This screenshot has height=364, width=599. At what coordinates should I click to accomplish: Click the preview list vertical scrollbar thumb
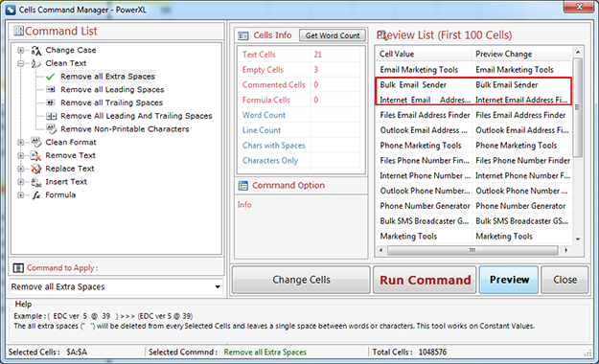click(578, 107)
